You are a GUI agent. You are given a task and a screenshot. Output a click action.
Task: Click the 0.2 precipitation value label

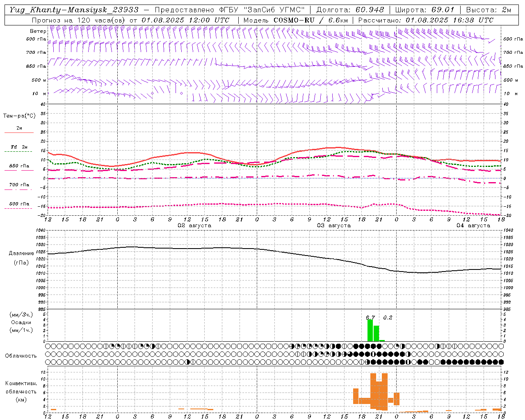point(388,317)
